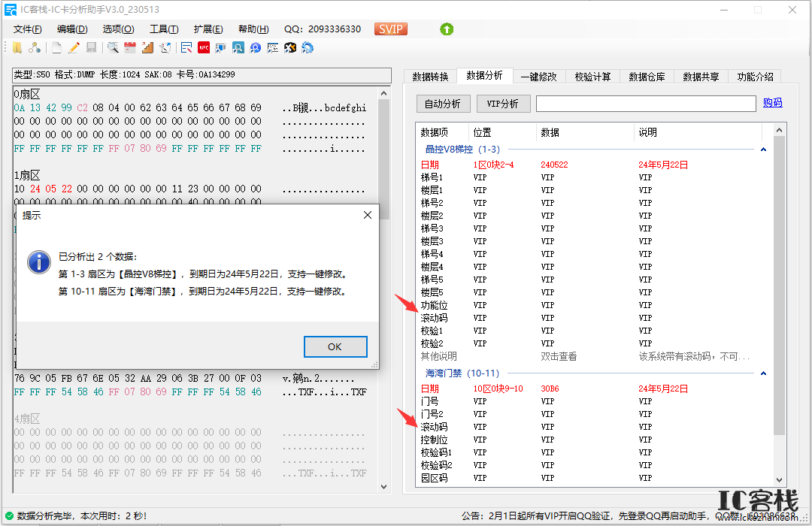Viewport: 812px width, 526px height.
Task: Open the 数据仓库 tab
Action: (647, 77)
